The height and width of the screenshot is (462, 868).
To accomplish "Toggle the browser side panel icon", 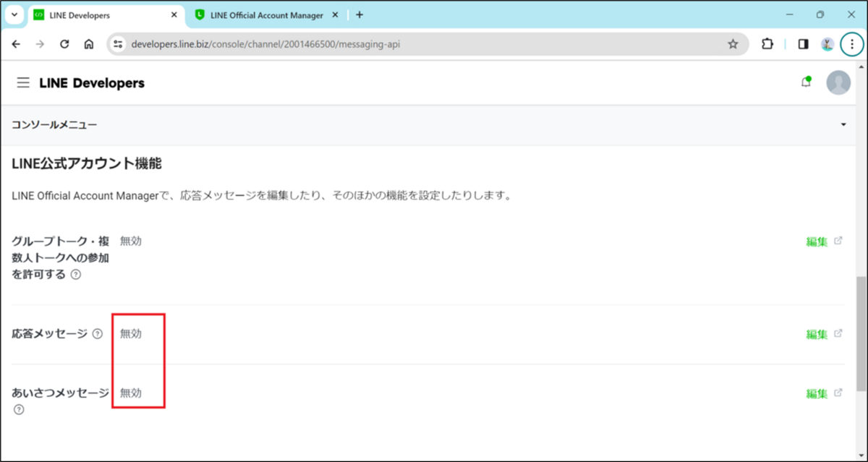I will coord(803,44).
